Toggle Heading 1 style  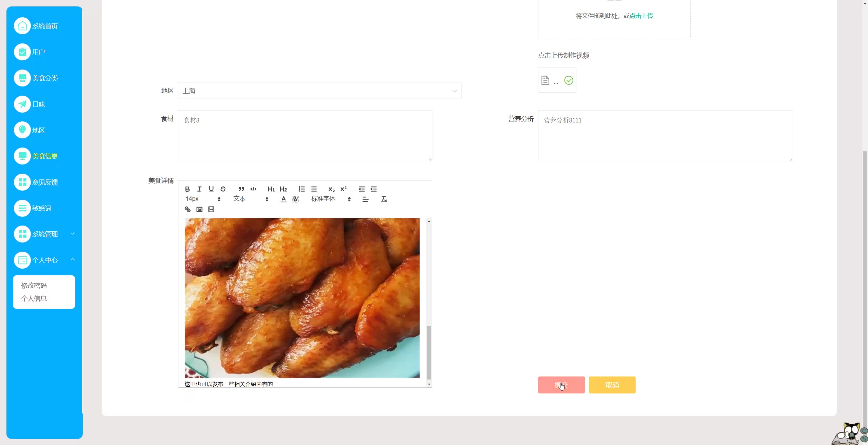tap(271, 189)
